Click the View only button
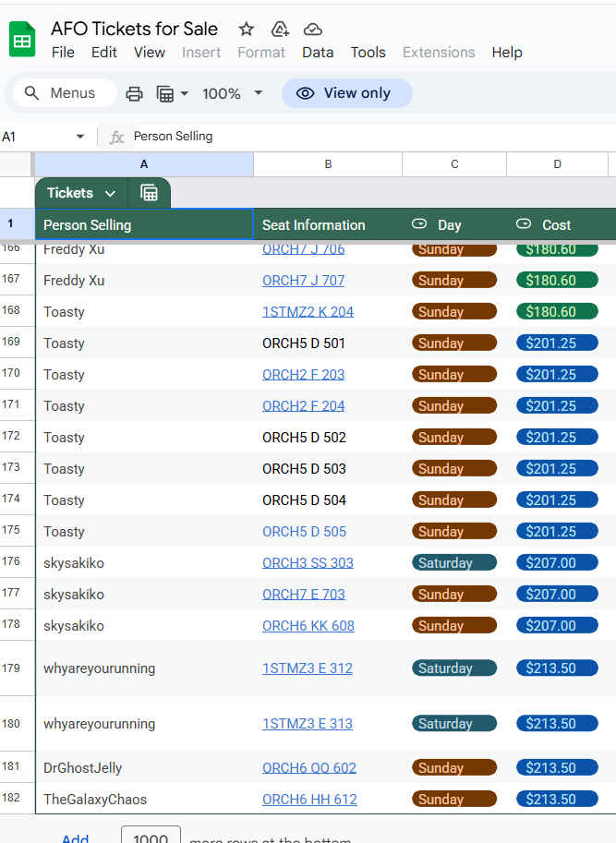This screenshot has height=843, width=616. [346, 93]
